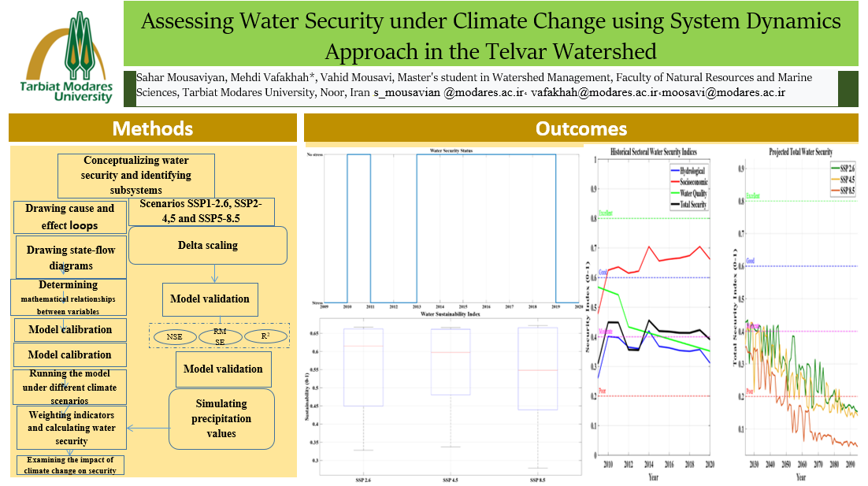Click the Delta scaling flowchart box
Image resolution: width=868 pixels, height=486 pixels.
tap(208, 245)
